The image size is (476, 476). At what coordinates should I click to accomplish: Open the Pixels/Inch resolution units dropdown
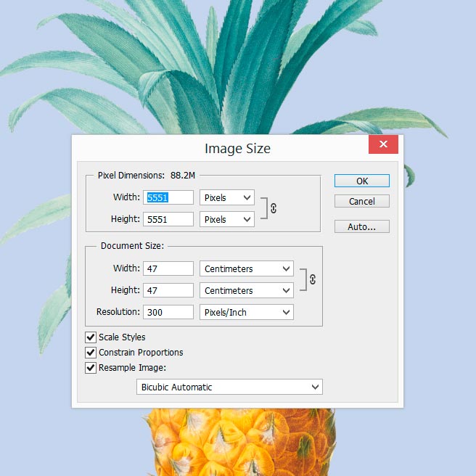246,312
